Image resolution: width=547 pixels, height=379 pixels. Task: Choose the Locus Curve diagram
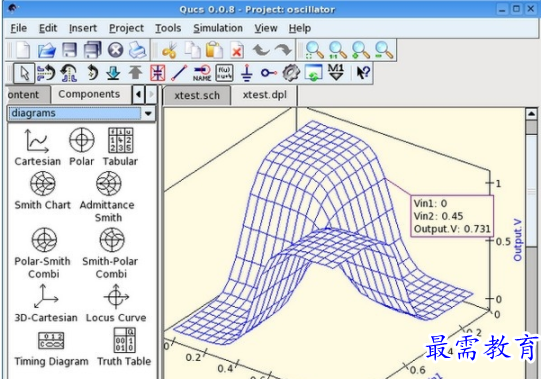(x=116, y=303)
